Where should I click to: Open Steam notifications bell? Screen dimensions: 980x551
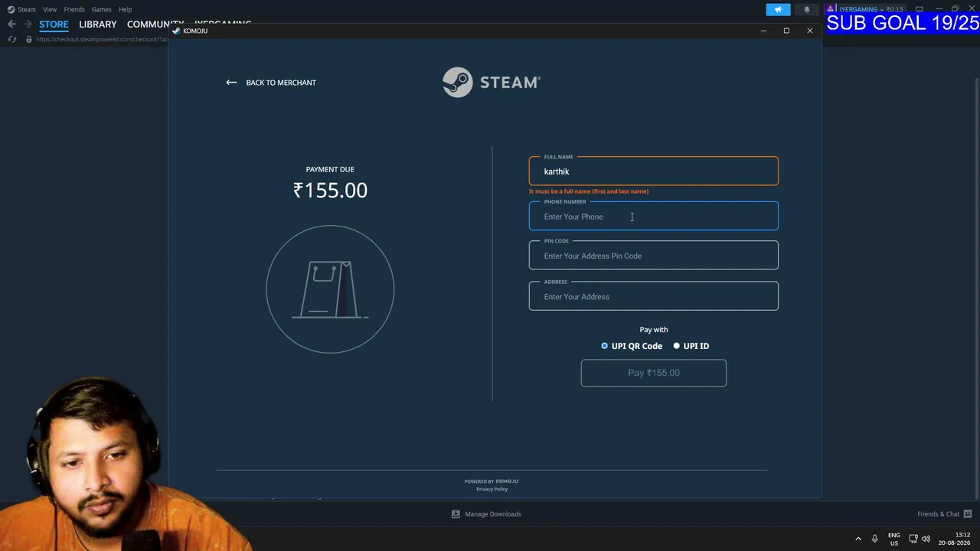click(807, 9)
